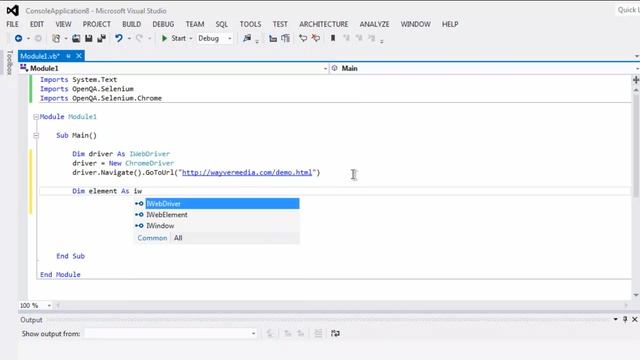The width and height of the screenshot is (640, 360).
Task: Click the Uncomment Selected Lines icon
Action: [286, 38]
